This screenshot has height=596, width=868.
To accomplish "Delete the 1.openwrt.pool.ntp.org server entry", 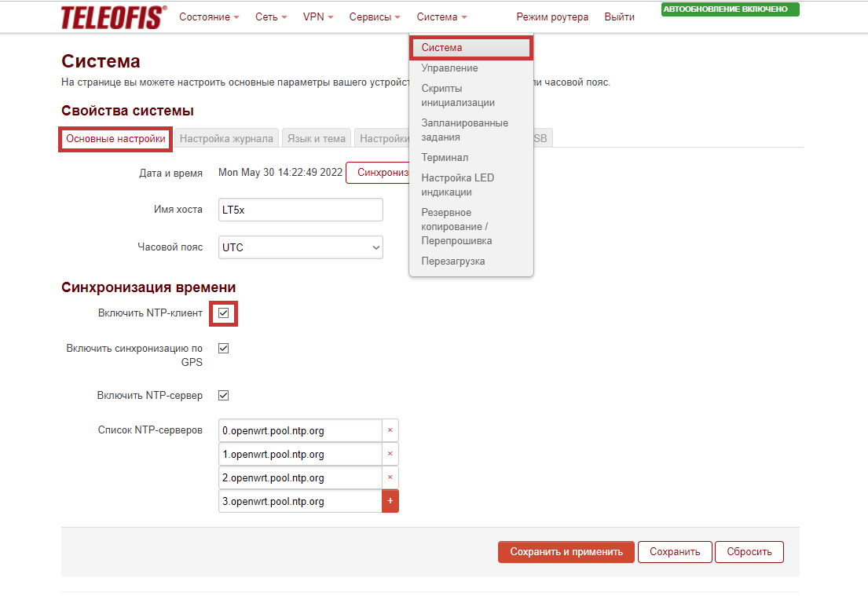I will (x=390, y=454).
